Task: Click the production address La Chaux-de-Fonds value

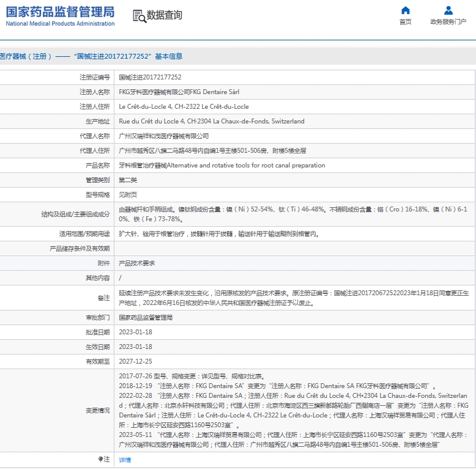Action: 212,121
